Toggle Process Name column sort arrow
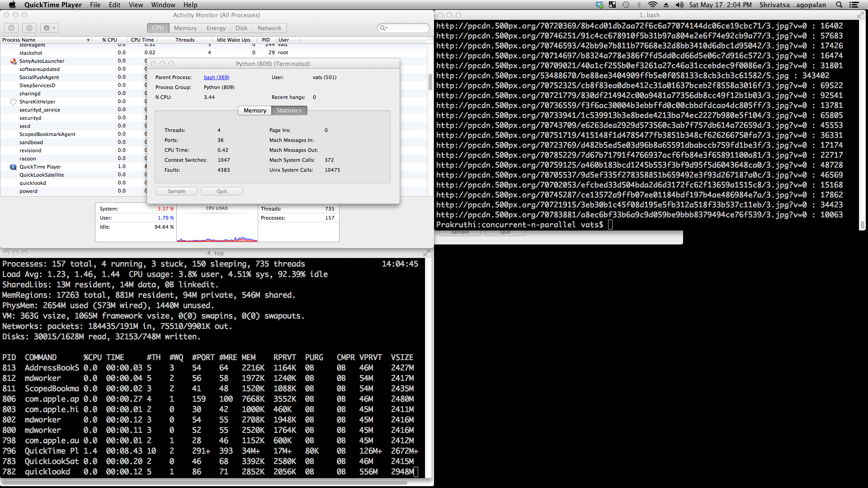The width and height of the screenshot is (868, 488). (88, 40)
